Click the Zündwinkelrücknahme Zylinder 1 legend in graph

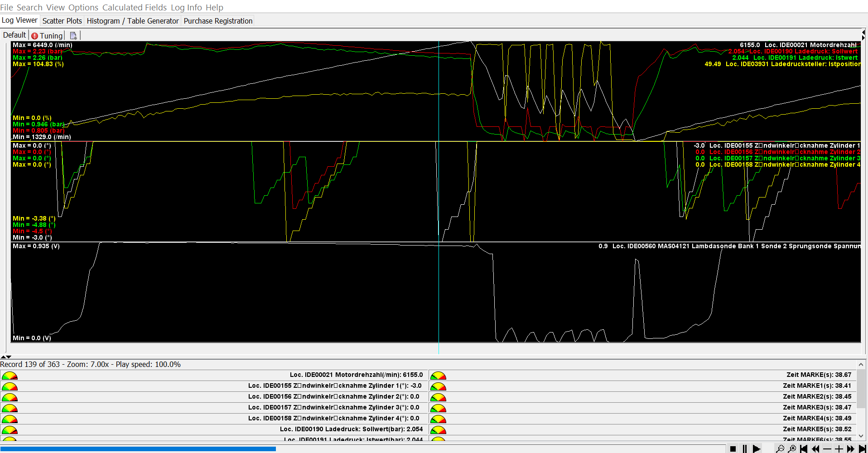coord(777,145)
